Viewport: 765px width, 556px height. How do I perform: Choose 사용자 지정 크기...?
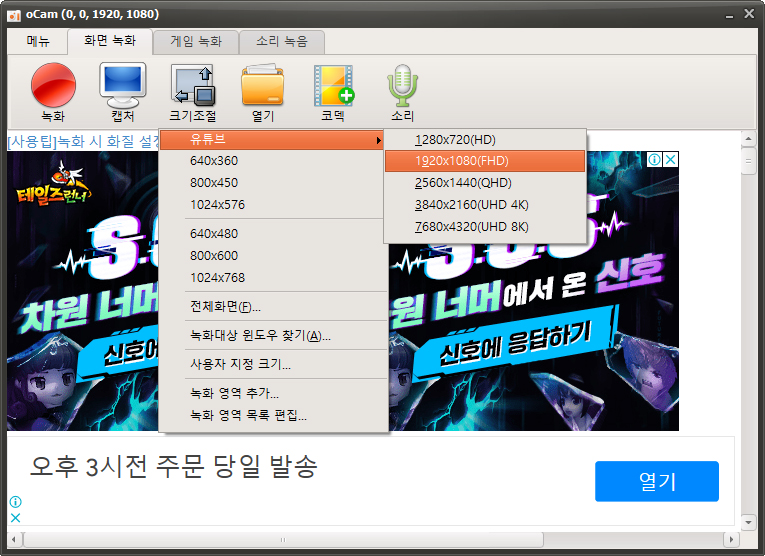click(x=272, y=364)
